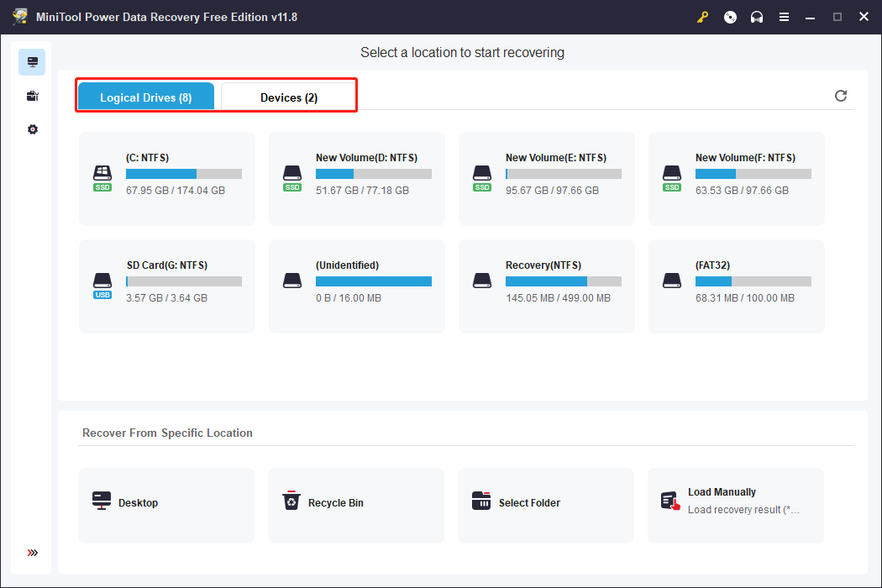Switch to the Devices tab

click(x=287, y=97)
